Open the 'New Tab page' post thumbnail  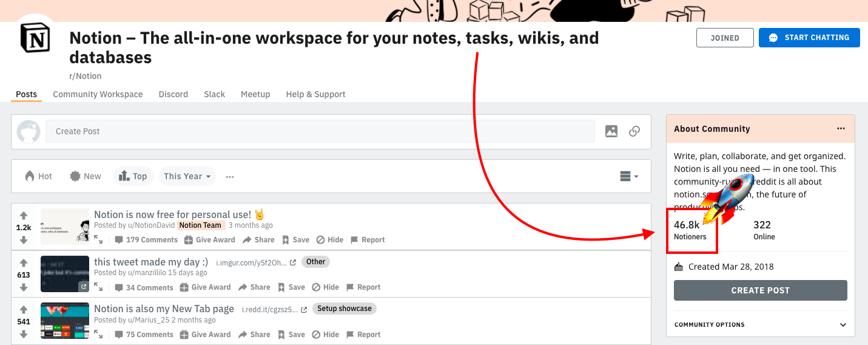[65, 321]
